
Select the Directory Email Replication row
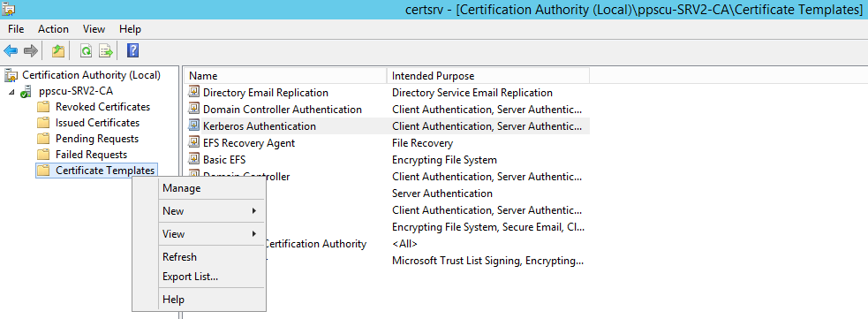click(x=387, y=93)
